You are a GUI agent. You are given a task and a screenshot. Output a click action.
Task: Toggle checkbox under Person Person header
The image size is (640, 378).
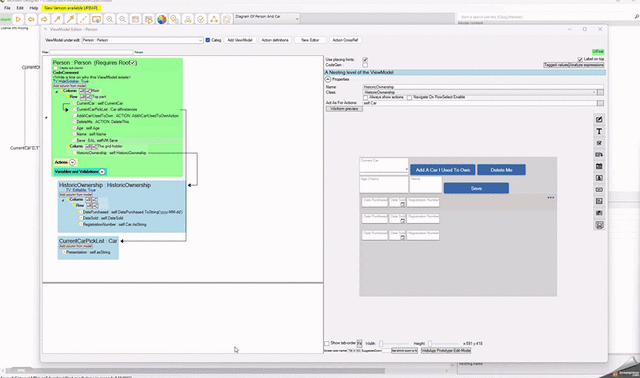click(x=56, y=68)
